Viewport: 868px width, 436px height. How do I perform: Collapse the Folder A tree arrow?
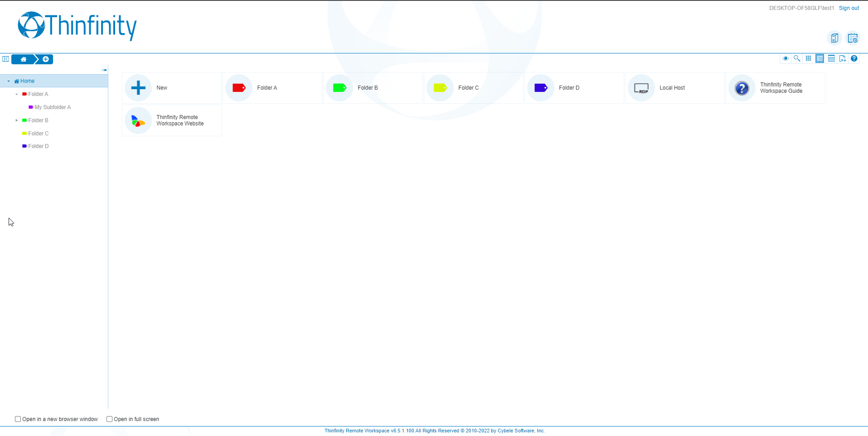17,94
